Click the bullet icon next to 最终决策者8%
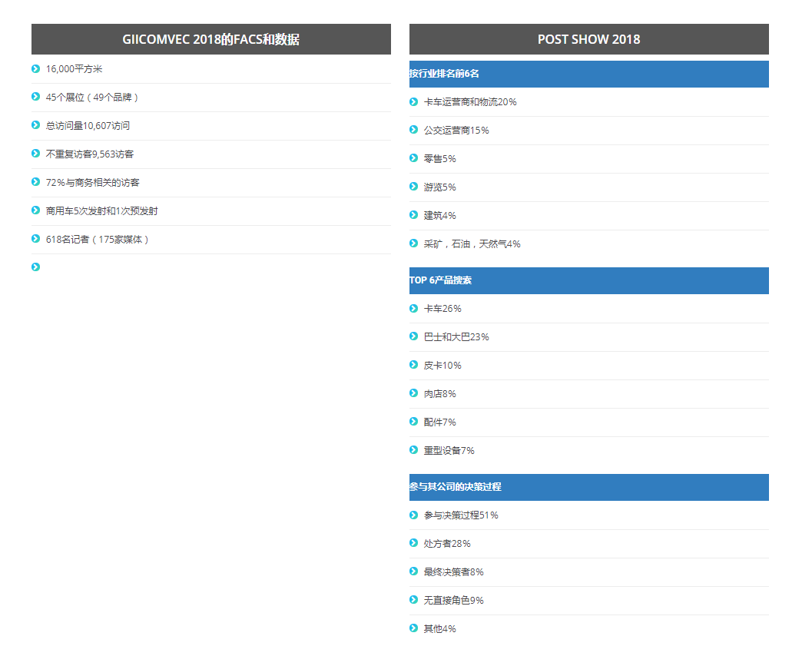Viewport: 812px width, 646px height. tap(413, 572)
